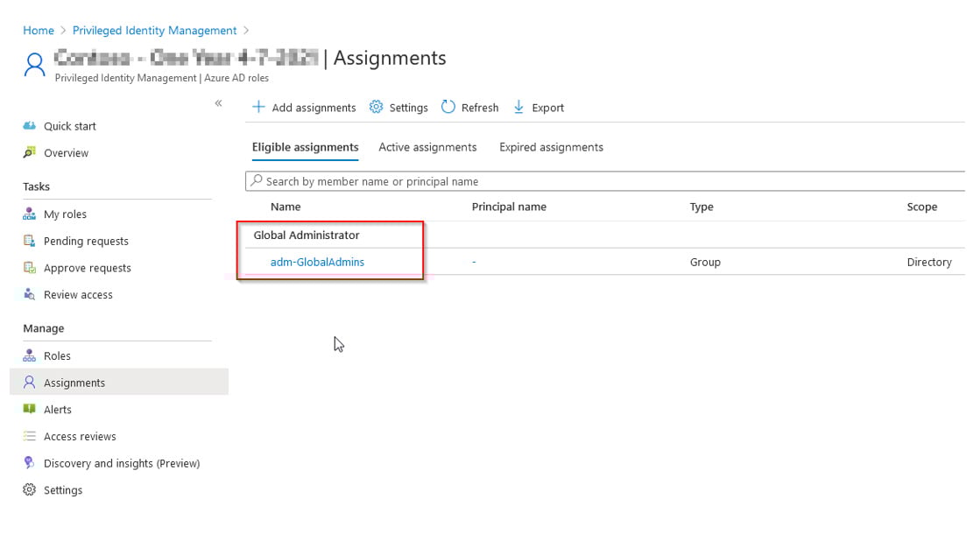This screenshot has width=980, height=541.
Task: Click the Directory scope cell
Action: (929, 263)
